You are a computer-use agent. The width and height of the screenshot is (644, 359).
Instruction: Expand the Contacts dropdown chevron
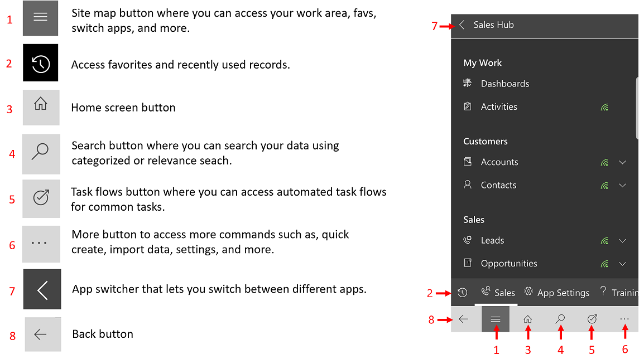point(623,186)
